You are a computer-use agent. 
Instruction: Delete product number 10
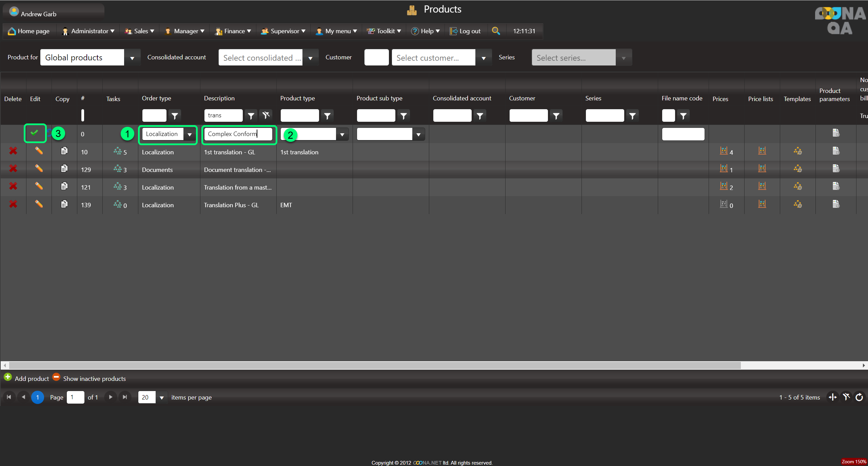click(13, 151)
